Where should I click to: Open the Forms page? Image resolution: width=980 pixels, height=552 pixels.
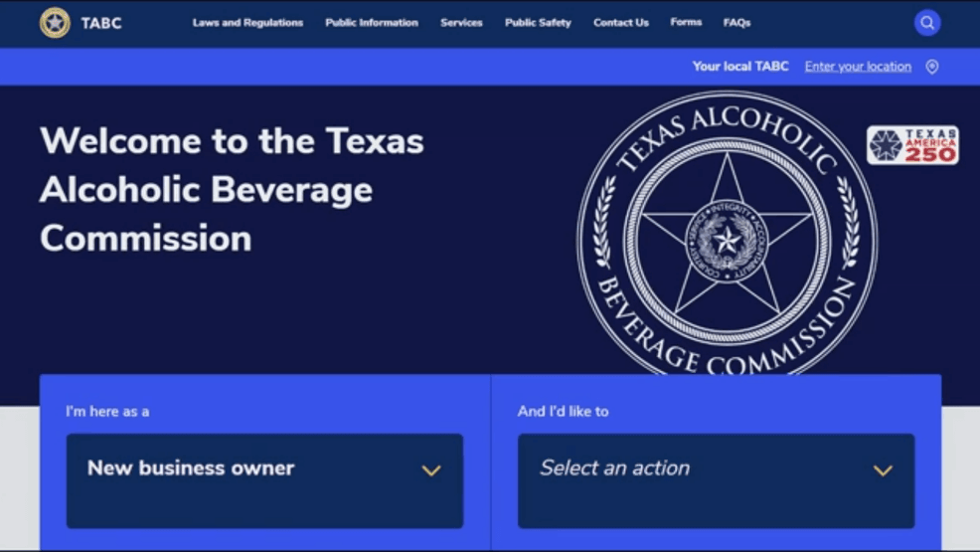686,23
